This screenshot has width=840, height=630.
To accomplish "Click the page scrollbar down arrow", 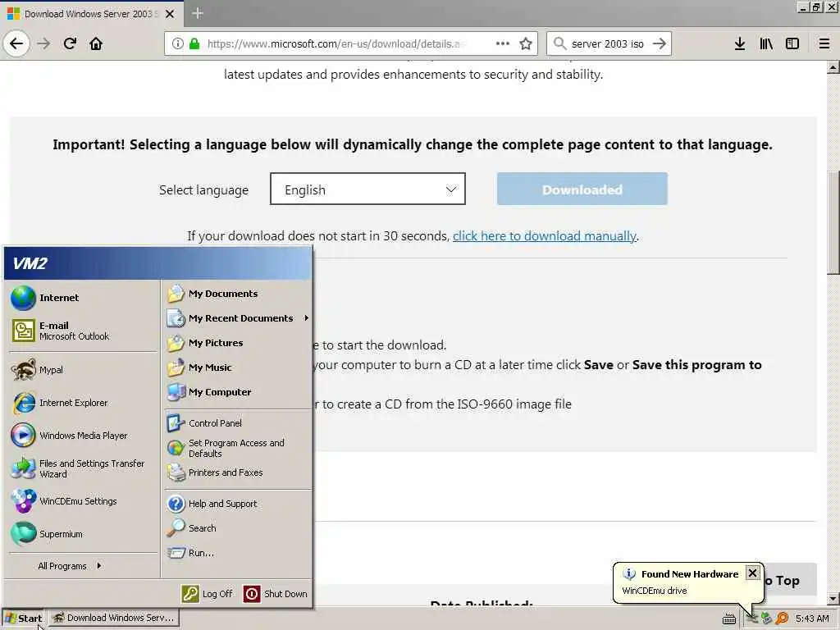I will (x=833, y=598).
